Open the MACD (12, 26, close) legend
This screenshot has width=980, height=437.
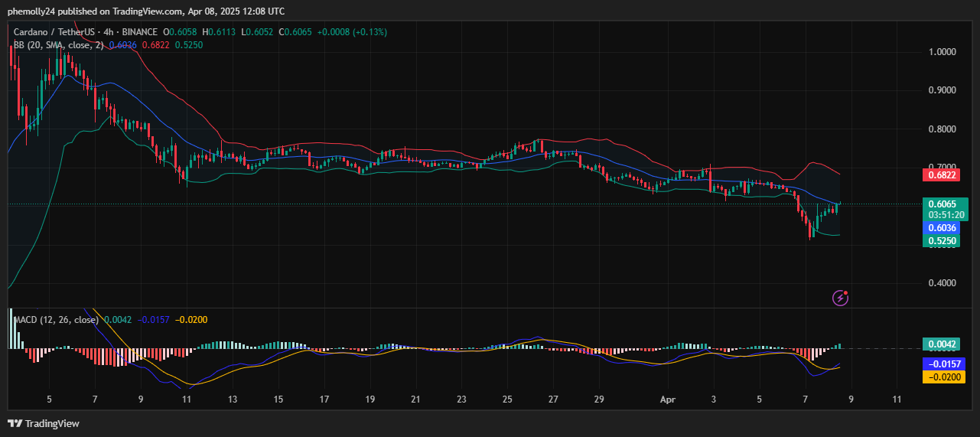point(57,320)
